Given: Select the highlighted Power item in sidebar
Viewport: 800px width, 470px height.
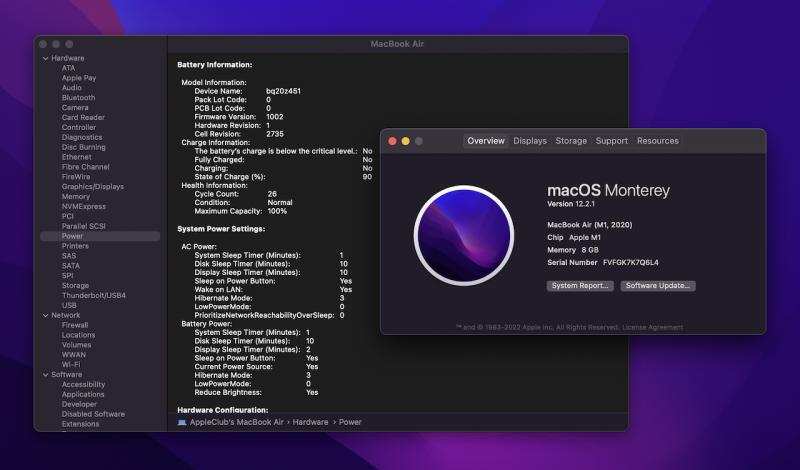Looking at the screenshot, I should (x=100, y=236).
